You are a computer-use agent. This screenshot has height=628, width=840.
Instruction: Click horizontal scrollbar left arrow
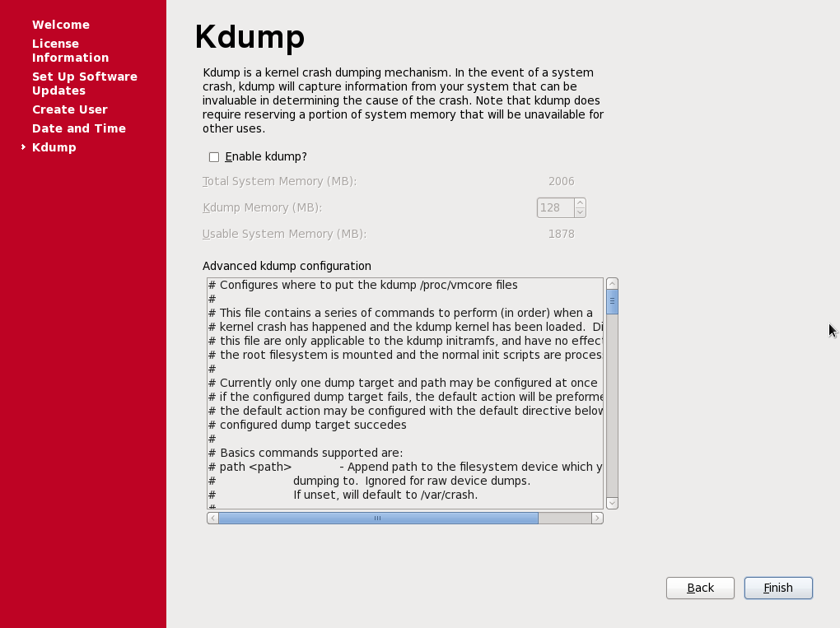[212, 519]
